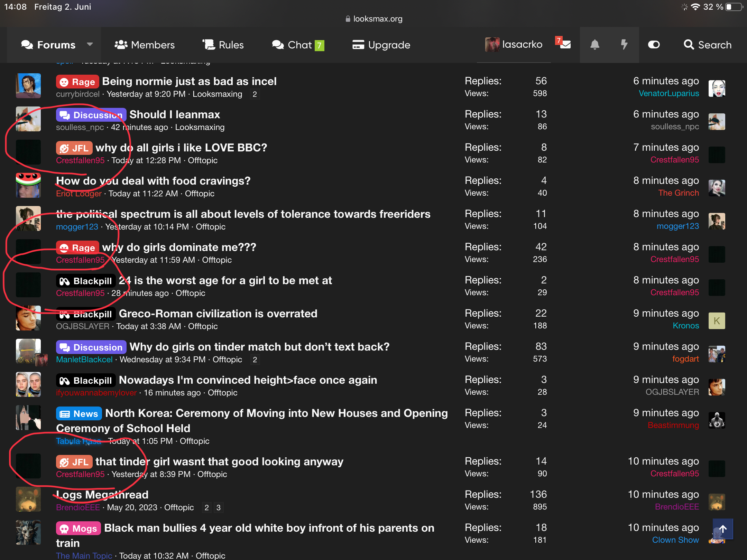747x560 pixels.
Task: Tap the looksmax.org address bar
Action: tap(373, 19)
